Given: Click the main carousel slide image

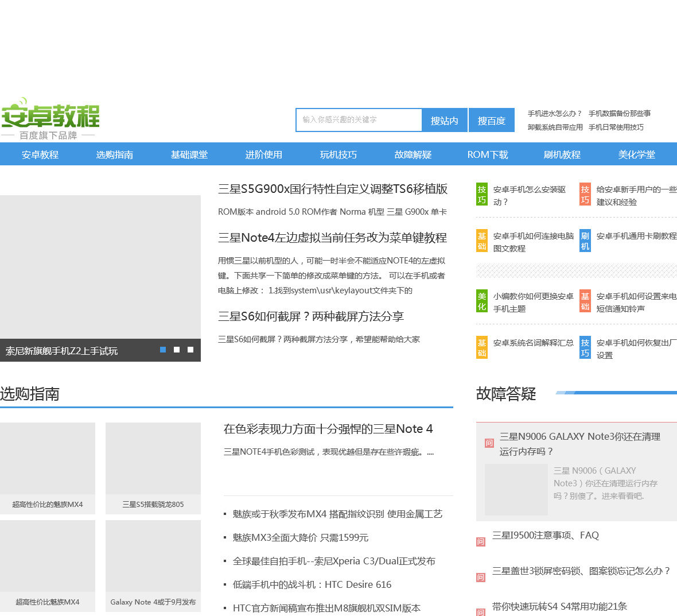Looking at the screenshot, I should click(x=100, y=267).
